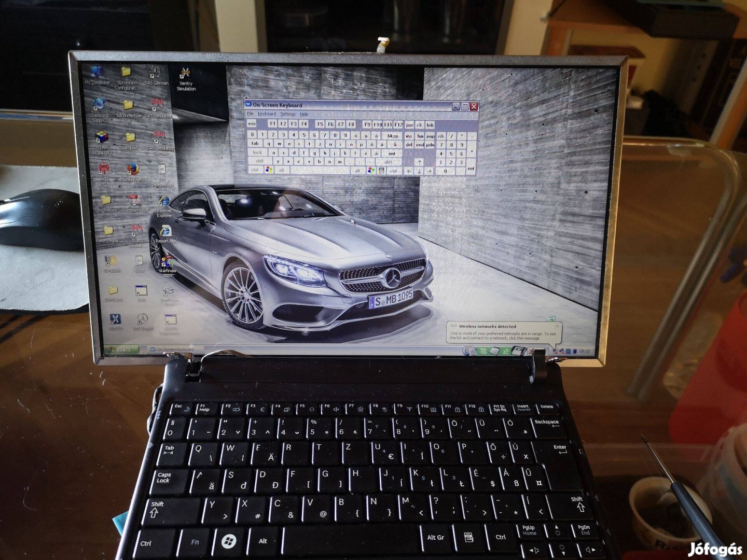The height and width of the screenshot is (560, 747).
Task: Open the EPC belepes.txt file icon
Action: click(162, 175)
